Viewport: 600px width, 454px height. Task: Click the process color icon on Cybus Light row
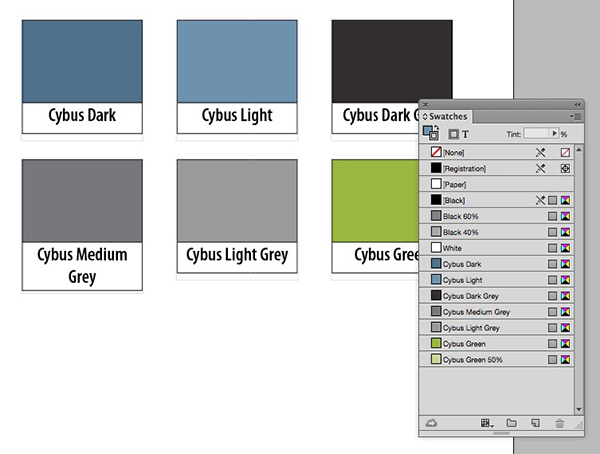(552, 280)
